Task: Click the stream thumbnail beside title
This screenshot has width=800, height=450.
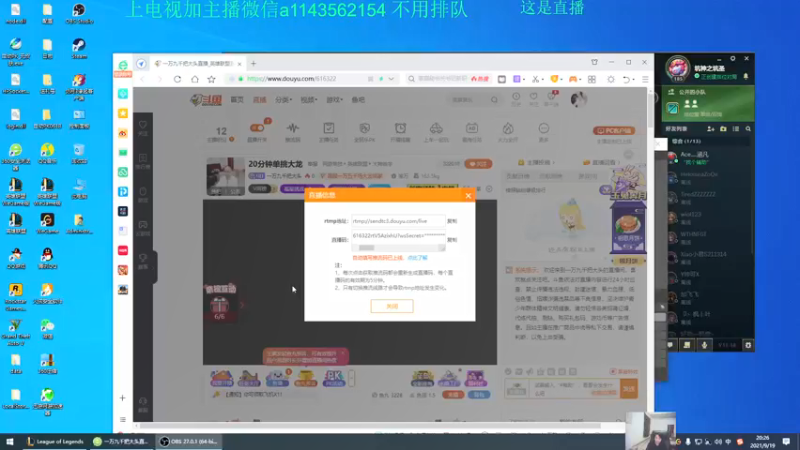Action: (225, 177)
